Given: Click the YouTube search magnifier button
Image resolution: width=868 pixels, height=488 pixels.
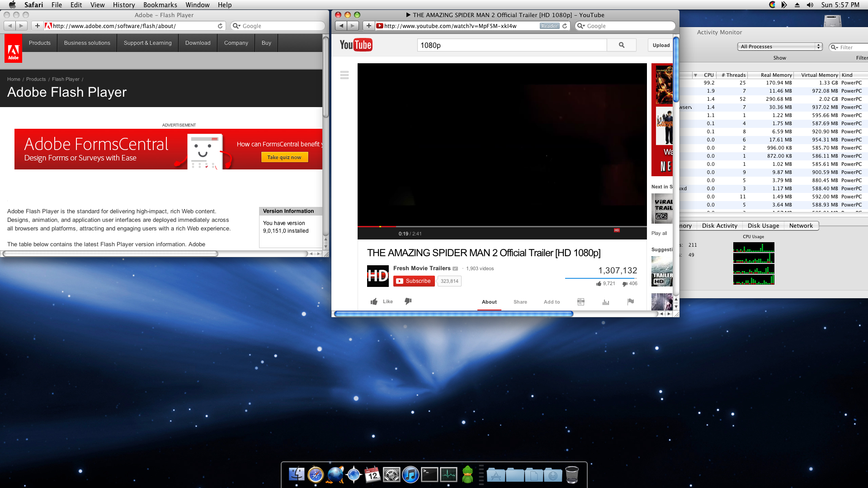Looking at the screenshot, I should point(622,45).
